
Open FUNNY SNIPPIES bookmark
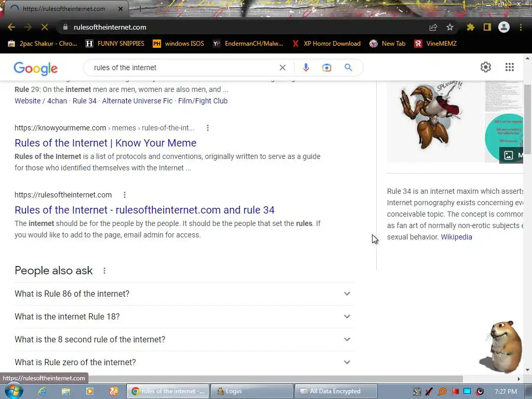115,44
